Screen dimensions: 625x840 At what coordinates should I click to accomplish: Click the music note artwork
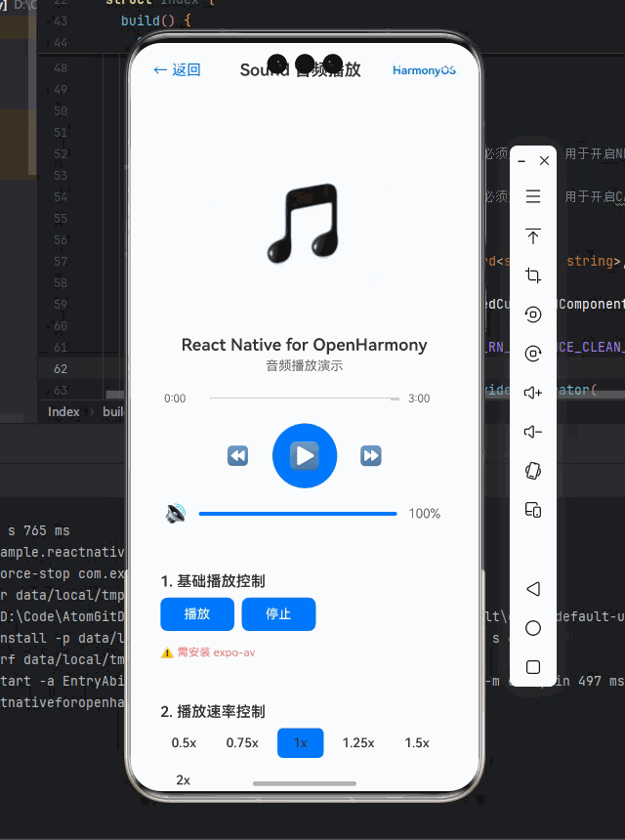pyautogui.click(x=304, y=224)
